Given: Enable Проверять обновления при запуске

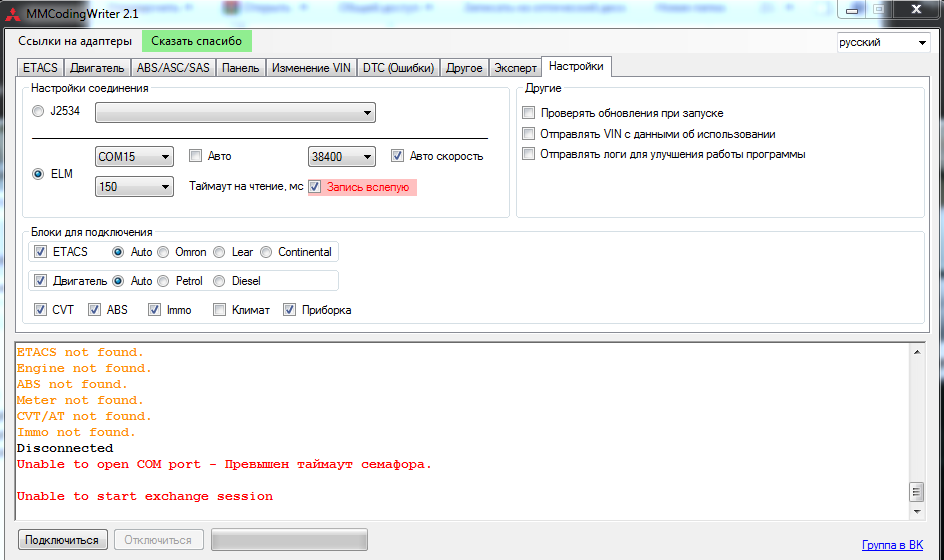Looking at the screenshot, I should (529, 113).
